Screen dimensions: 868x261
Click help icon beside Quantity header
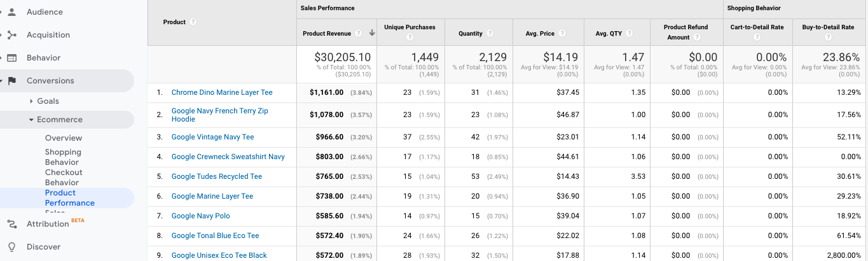[490, 34]
